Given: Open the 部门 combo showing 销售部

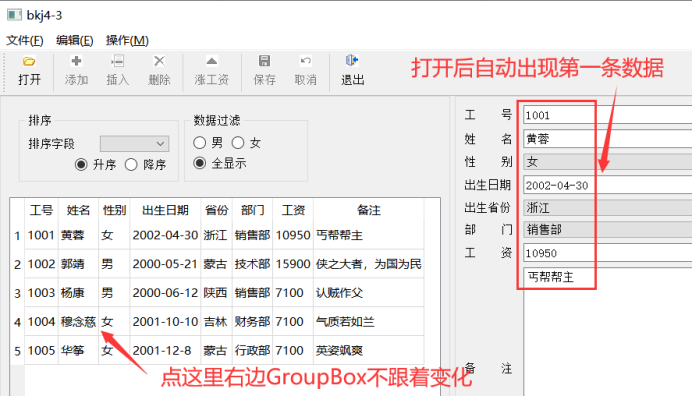Looking at the screenshot, I should (x=608, y=230).
